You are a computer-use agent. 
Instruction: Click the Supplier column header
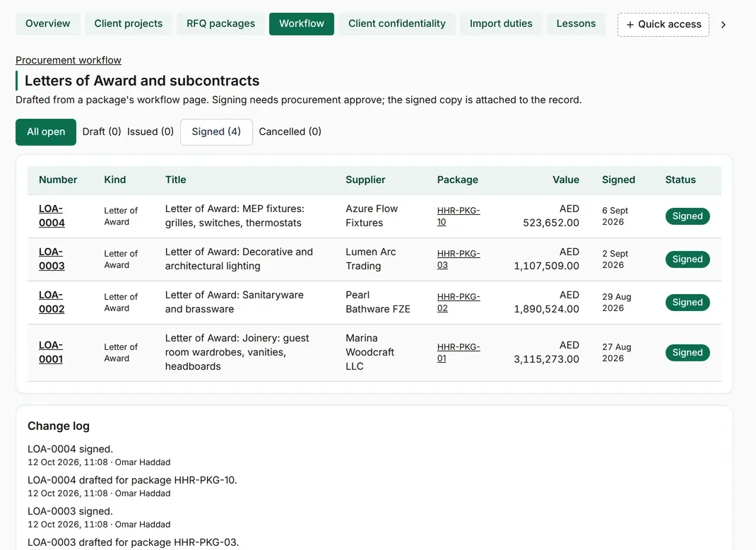pos(365,180)
